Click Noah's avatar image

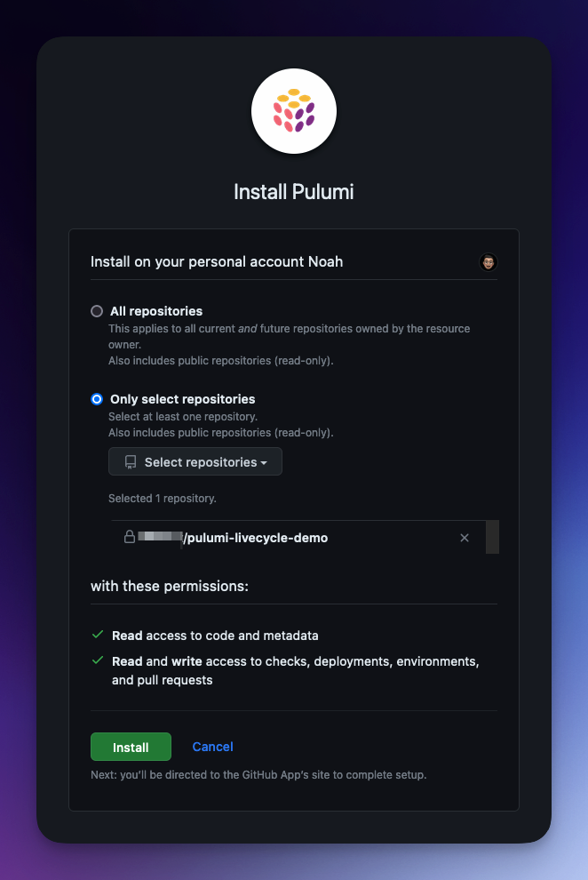(x=488, y=261)
